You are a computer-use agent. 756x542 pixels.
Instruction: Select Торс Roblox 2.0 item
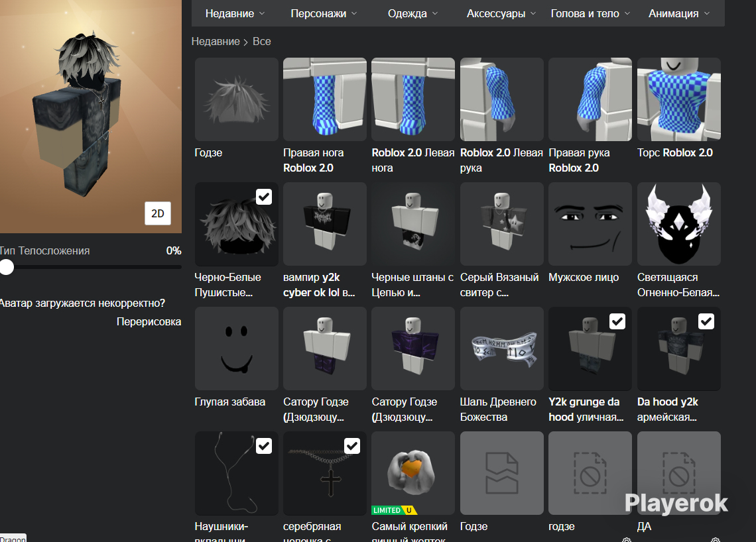point(679,99)
